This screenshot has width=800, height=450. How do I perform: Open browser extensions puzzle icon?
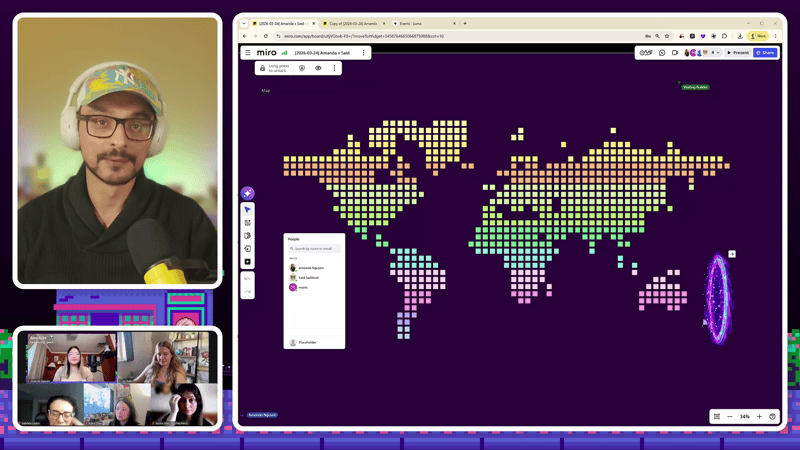point(724,36)
